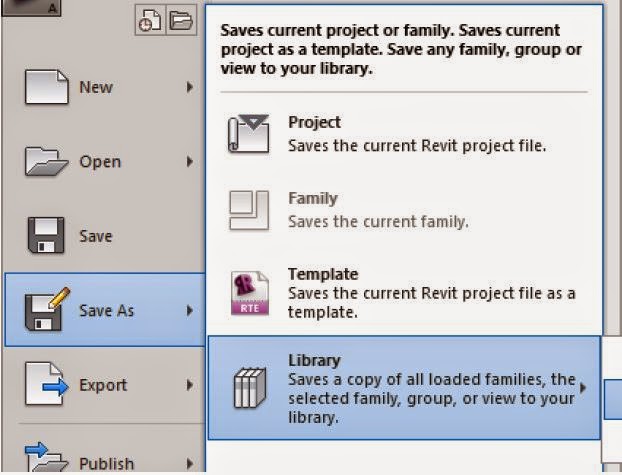Viewport: 622px width, 475px height.
Task: Select the Publish menu entry
Action: point(105,458)
